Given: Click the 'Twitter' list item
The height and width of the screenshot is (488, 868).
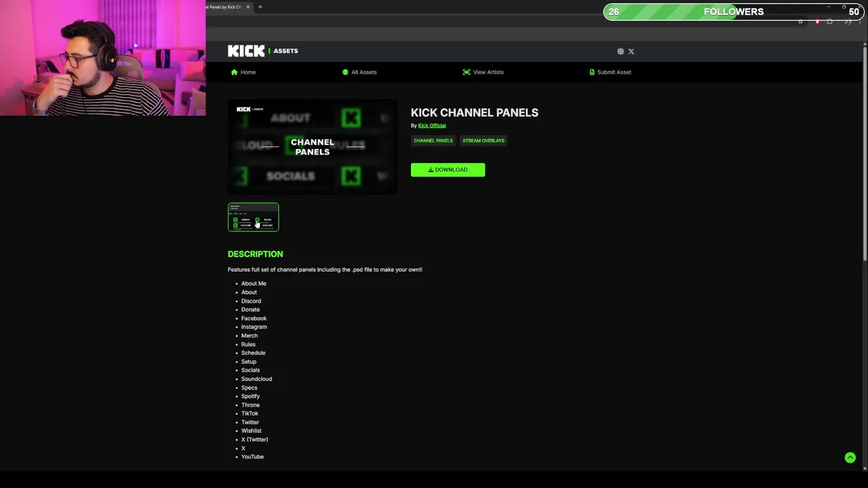Looking at the screenshot, I should click(250, 422).
